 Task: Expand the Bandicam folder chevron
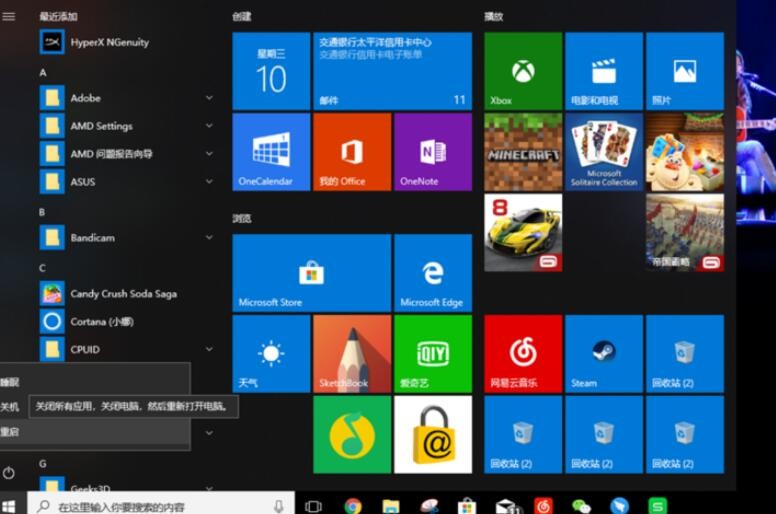point(209,238)
